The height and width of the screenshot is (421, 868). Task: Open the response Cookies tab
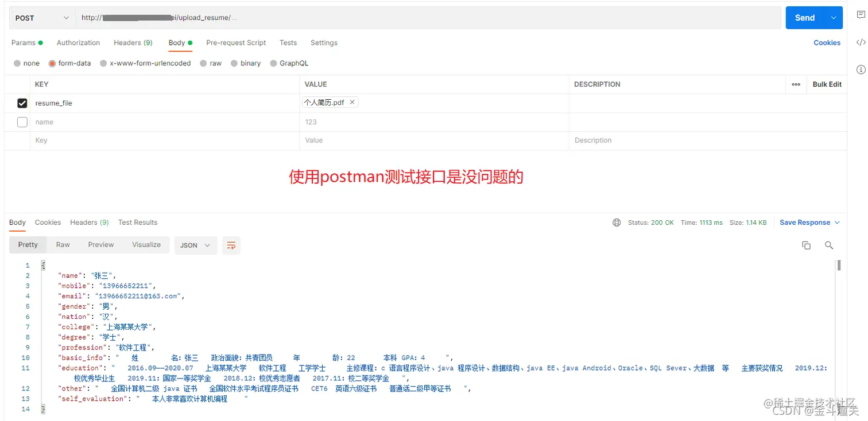48,223
